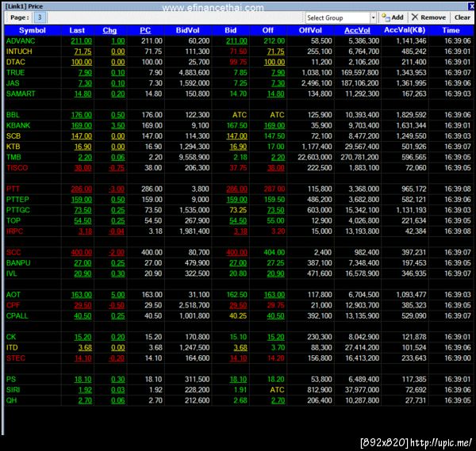Select the STEC symbol
The width and height of the screenshot is (476, 451).
click(16, 358)
